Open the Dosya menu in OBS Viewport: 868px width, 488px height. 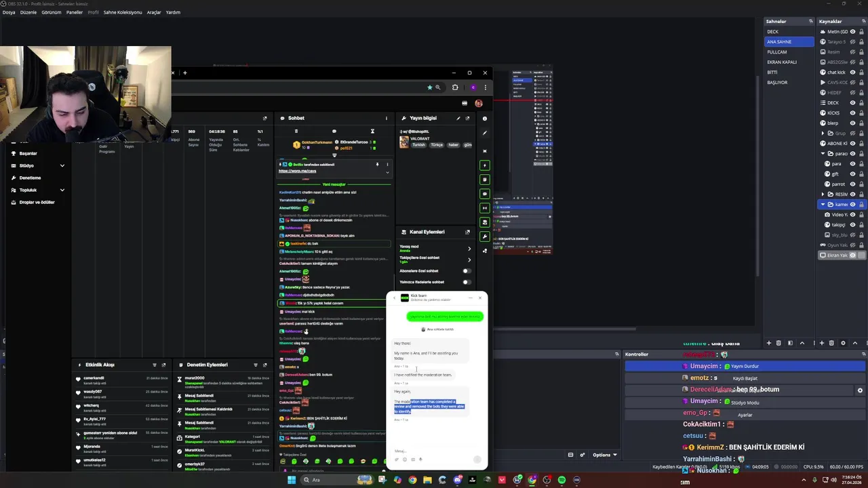click(8, 12)
